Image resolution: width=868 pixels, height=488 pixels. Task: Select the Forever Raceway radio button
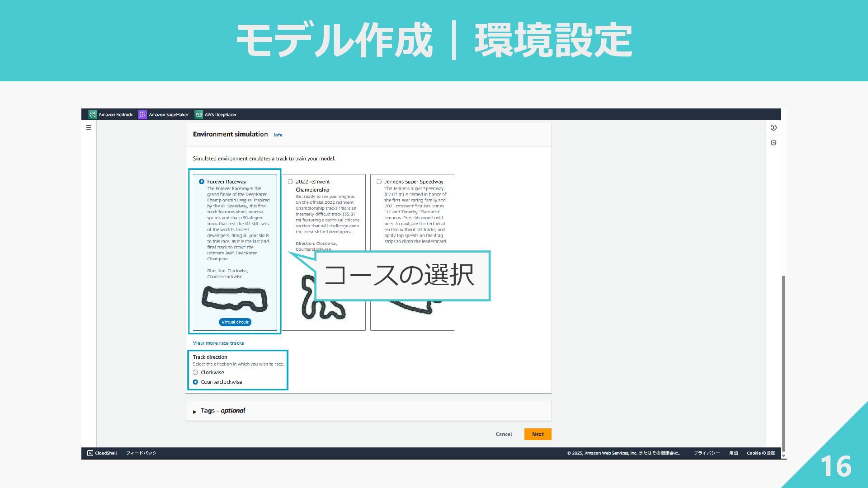point(202,182)
